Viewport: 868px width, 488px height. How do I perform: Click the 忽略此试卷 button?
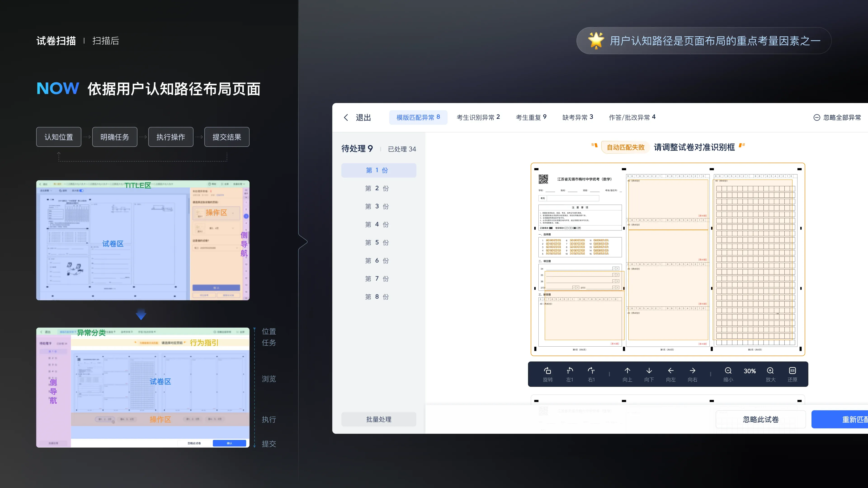click(x=761, y=420)
